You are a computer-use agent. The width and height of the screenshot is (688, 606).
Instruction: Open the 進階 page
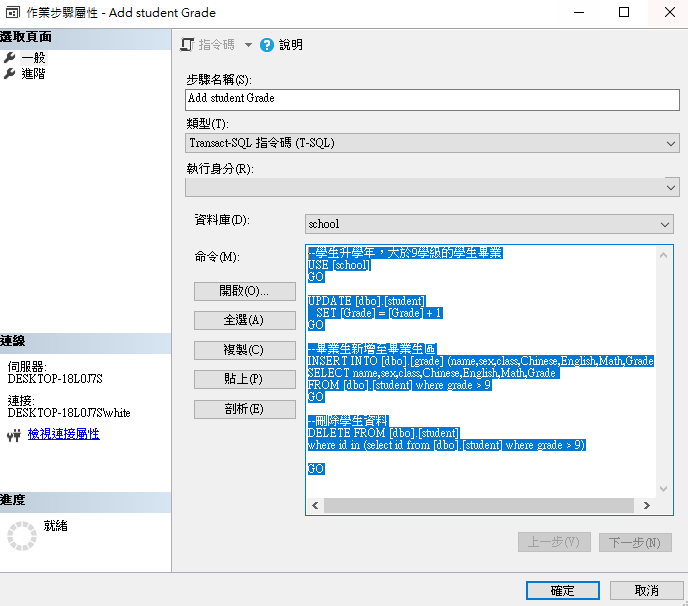click(33, 74)
